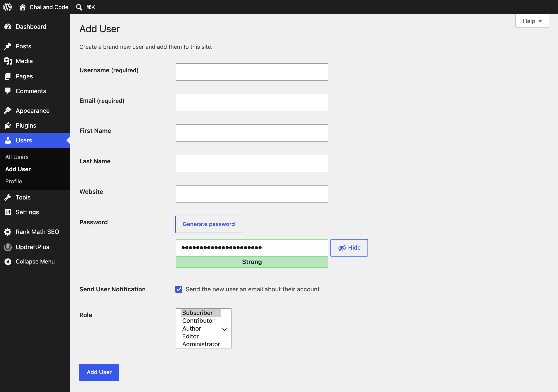Open the Add User submenu item

[18, 169]
